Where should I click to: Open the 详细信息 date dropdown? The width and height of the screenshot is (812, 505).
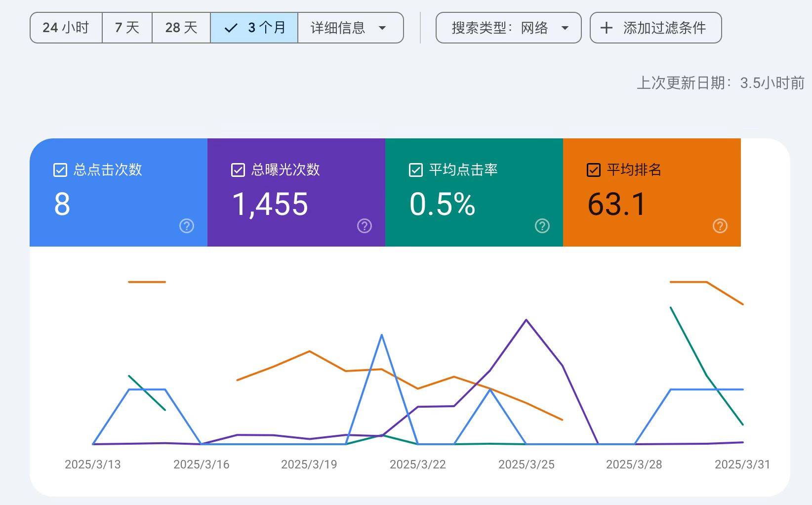[x=350, y=28]
